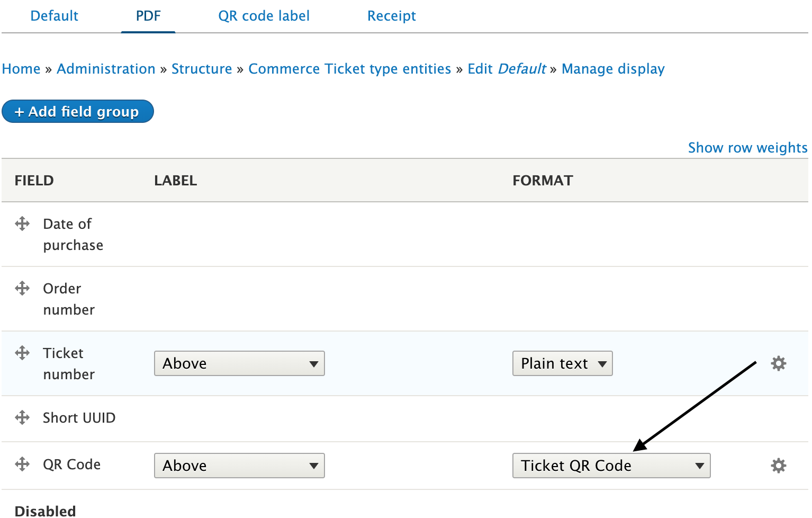This screenshot has height=518, width=812.
Task: Open the Receipt display tab
Action: click(391, 16)
